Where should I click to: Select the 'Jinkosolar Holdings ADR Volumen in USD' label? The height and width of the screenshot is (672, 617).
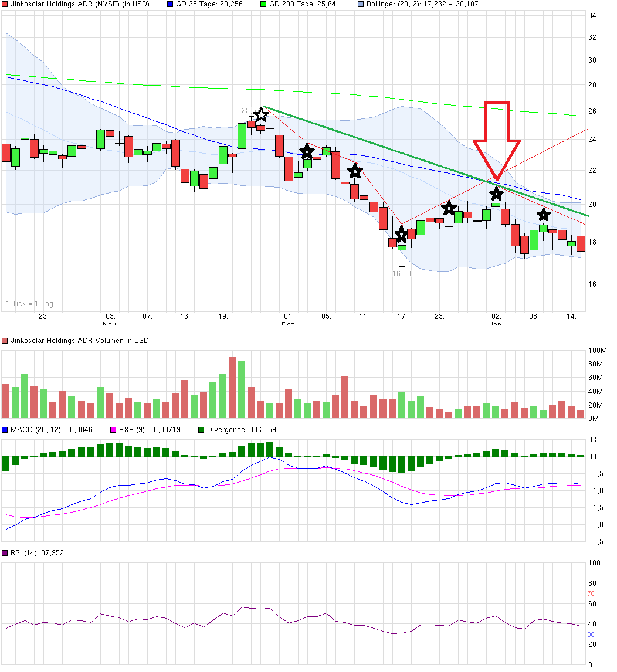tap(80, 341)
